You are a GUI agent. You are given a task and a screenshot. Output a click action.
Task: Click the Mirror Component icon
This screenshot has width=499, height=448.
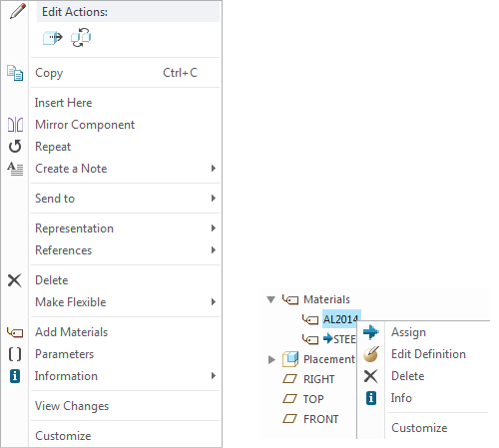coord(15,125)
